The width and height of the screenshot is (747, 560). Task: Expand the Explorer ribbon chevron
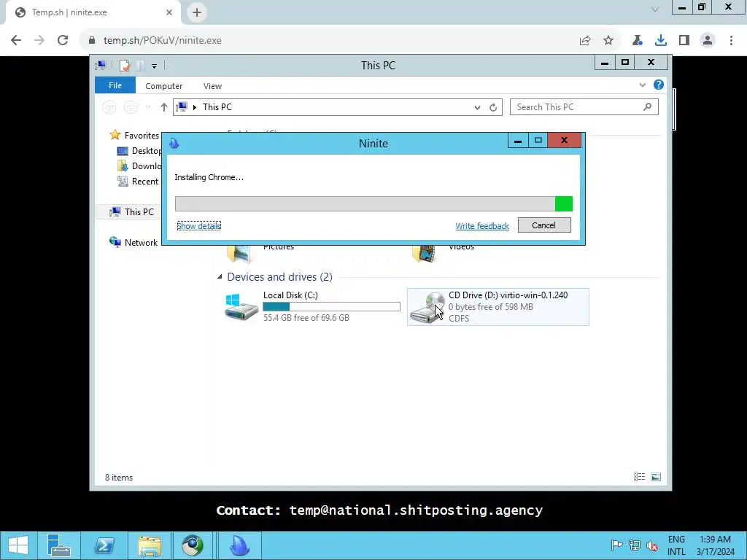click(642, 85)
